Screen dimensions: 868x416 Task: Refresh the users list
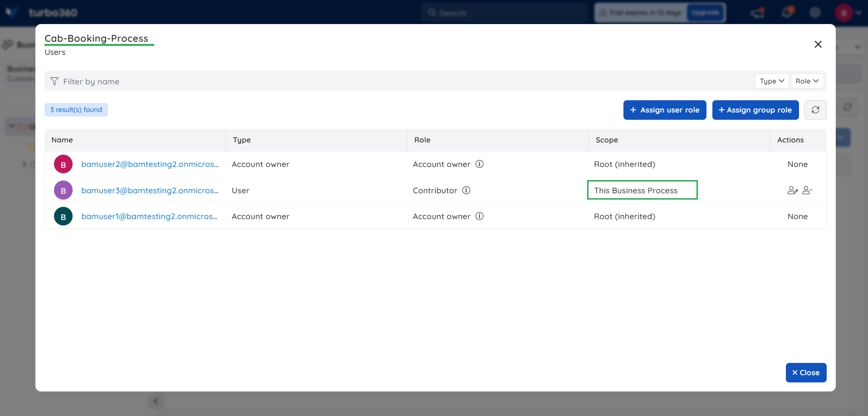click(815, 110)
